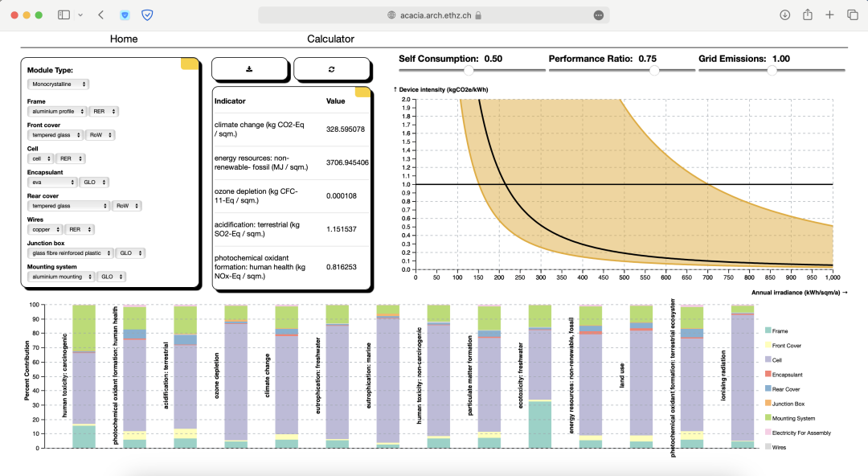Click the outlined shield checkmark extension icon
868x476 pixels.
click(147, 15)
